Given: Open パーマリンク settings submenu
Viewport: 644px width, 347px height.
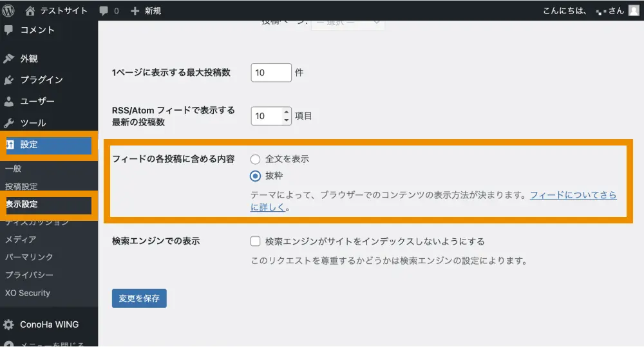Looking at the screenshot, I should [29, 257].
